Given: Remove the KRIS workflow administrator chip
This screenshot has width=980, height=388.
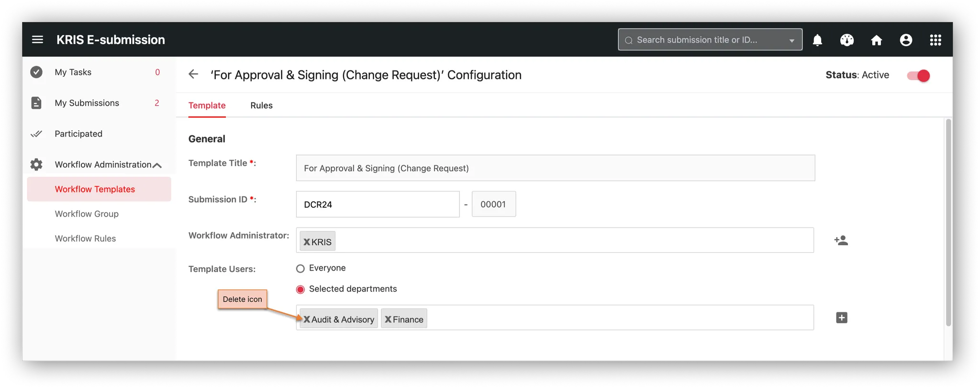Looking at the screenshot, I should 307,241.
